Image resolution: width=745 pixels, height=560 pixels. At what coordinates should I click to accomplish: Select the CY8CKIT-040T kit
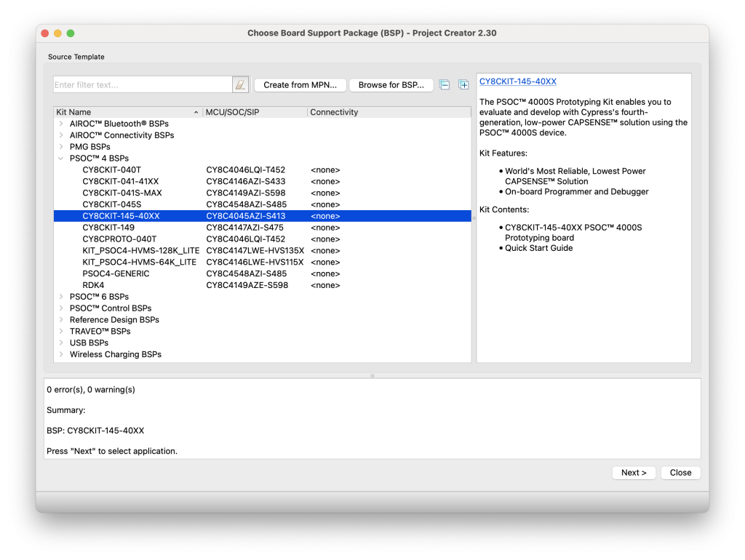(111, 170)
